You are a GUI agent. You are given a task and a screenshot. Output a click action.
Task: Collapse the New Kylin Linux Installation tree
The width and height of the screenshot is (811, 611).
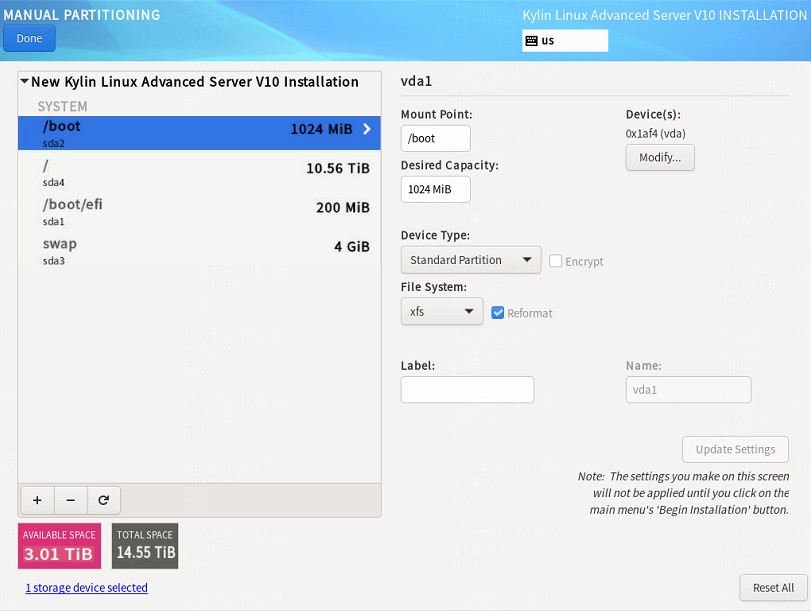point(24,81)
